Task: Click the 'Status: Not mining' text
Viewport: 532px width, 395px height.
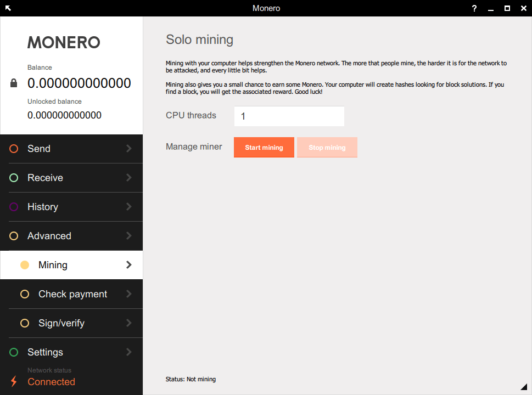Action: click(x=191, y=379)
